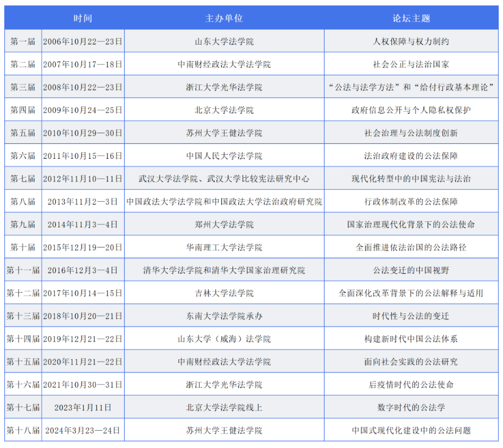This screenshot has height=448, width=503.
Task: Click 北京大学法学院线上 organizer cell
Action: pos(224,407)
